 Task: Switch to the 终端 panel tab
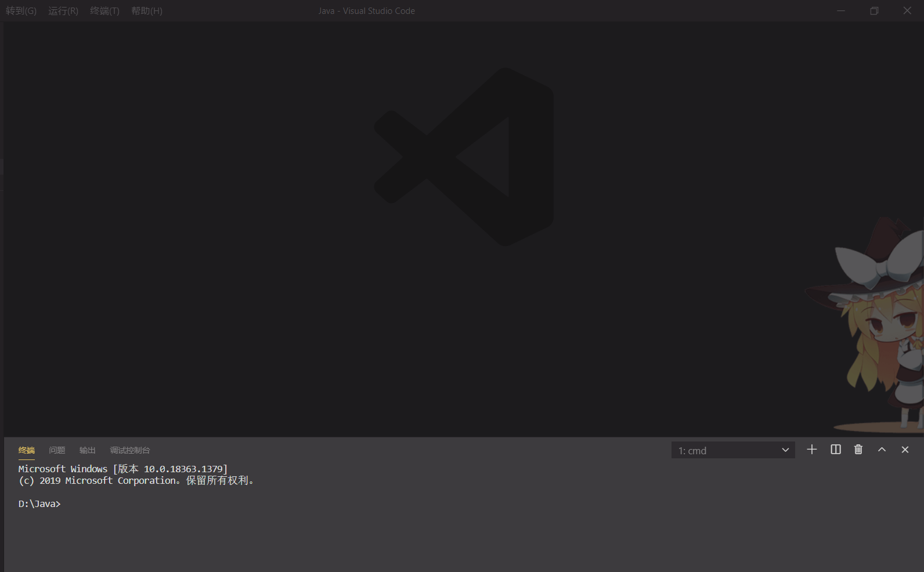pyautogui.click(x=27, y=450)
